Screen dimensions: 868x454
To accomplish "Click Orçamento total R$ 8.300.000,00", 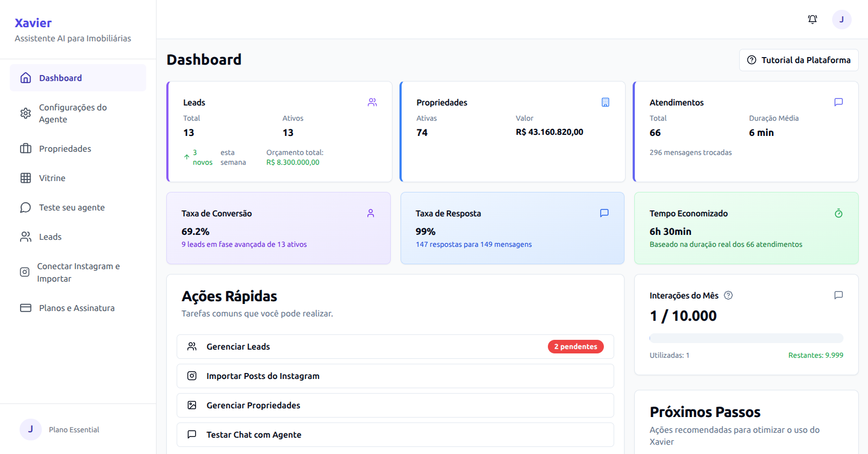I will (x=295, y=157).
